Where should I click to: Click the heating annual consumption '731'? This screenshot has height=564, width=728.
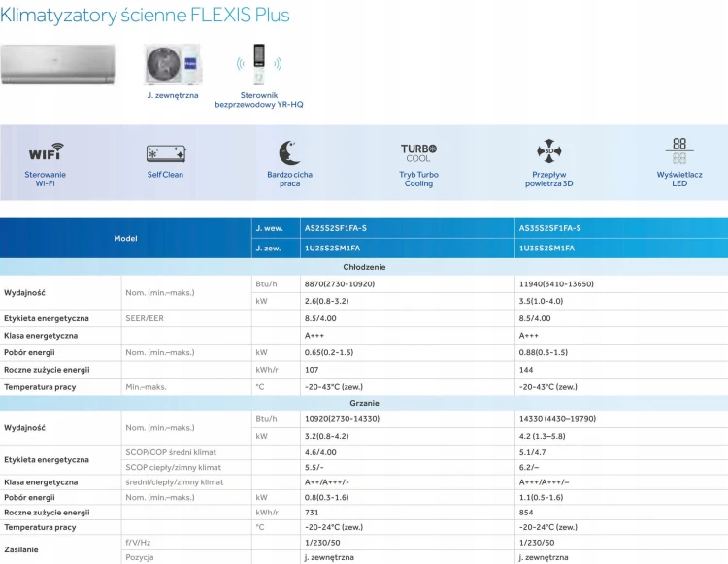(312, 513)
